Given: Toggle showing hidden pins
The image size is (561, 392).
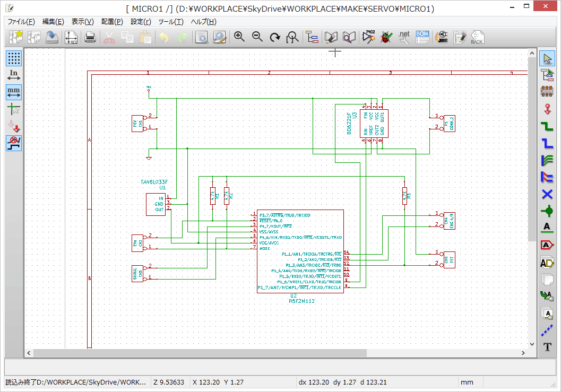Looking at the screenshot, I should coord(14,126).
